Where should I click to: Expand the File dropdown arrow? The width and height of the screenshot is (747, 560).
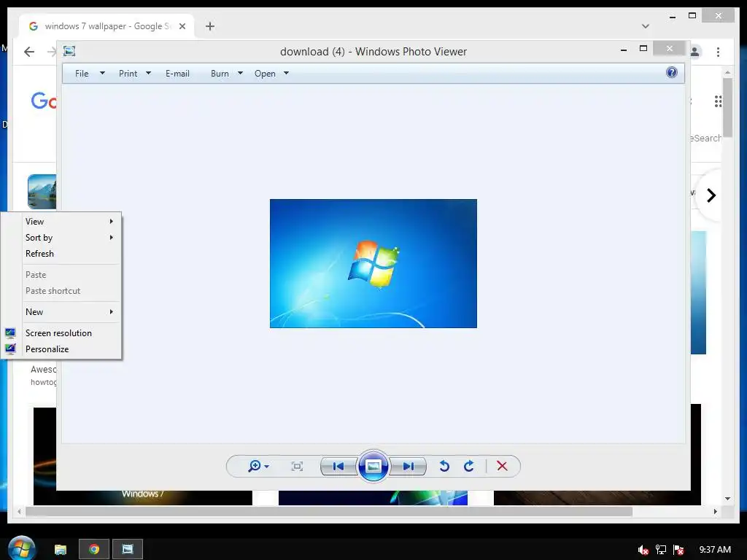102,74
